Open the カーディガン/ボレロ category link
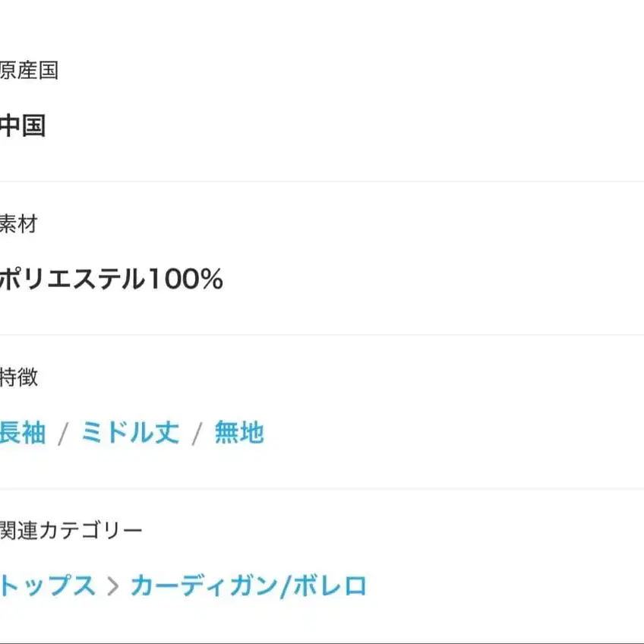The image size is (644, 644). point(248,586)
